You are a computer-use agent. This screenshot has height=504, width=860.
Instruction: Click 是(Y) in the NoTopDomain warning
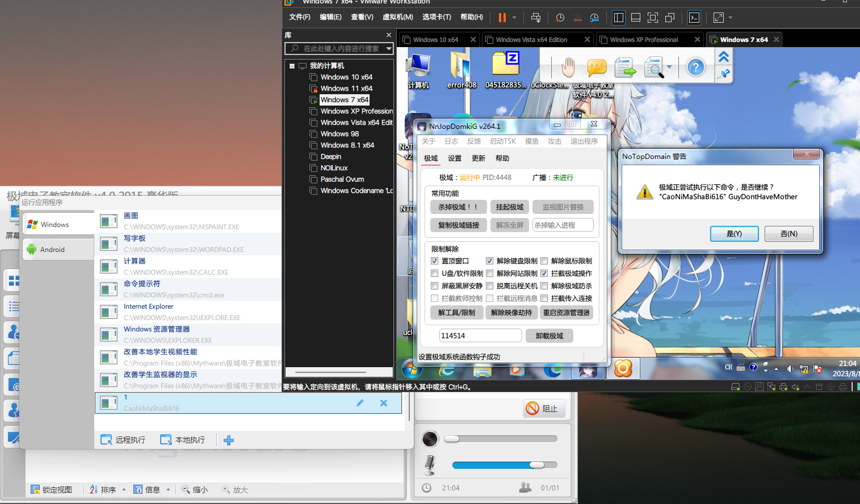(734, 234)
